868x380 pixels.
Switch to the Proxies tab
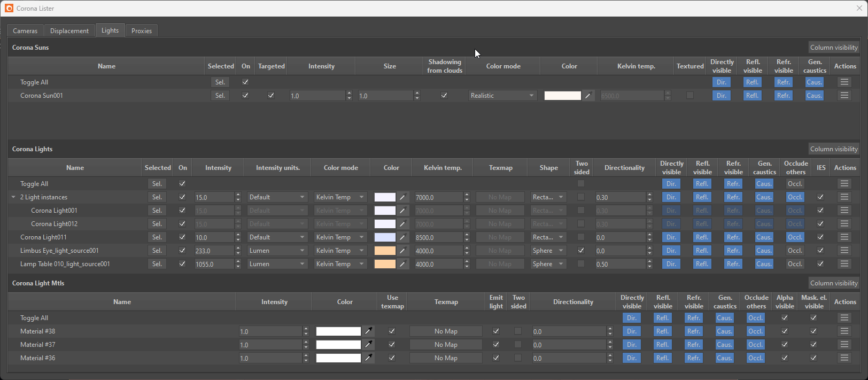[142, 31]
